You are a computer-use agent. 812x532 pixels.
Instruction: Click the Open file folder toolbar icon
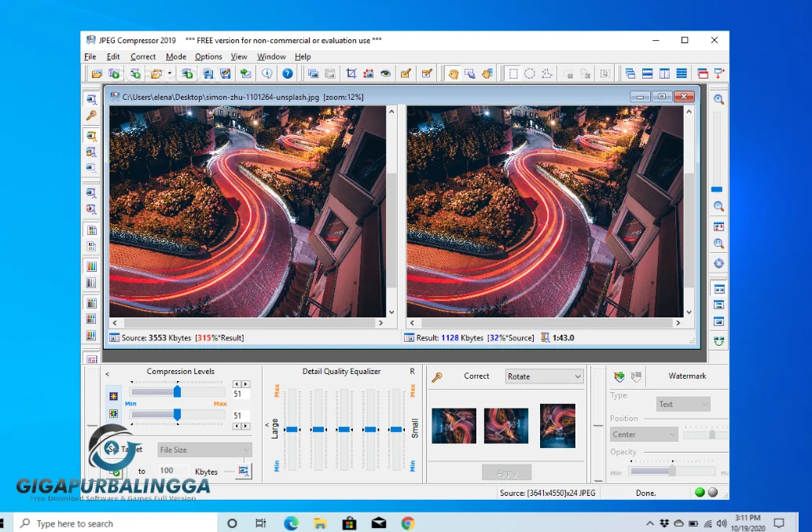(x=97, y=74)
